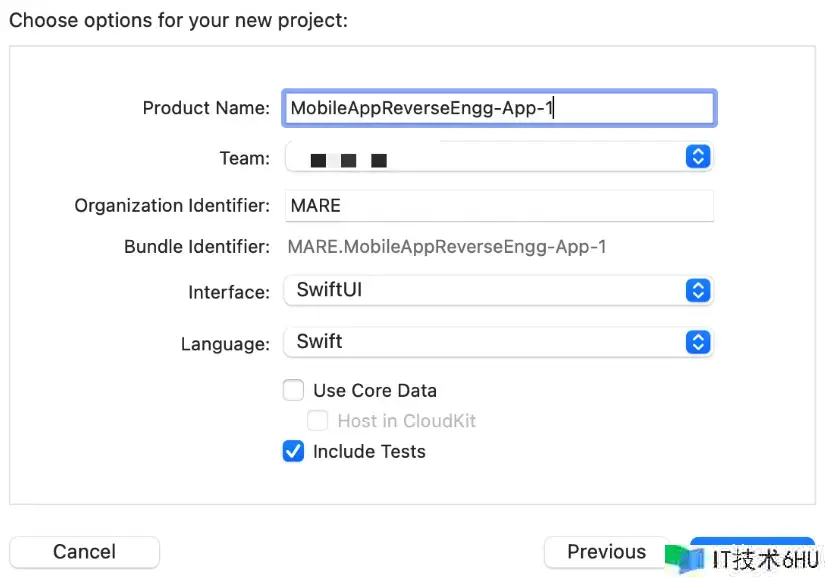Go back with the Previous button
The width and height of the screenshot is (826, 578).
(606, 552)
